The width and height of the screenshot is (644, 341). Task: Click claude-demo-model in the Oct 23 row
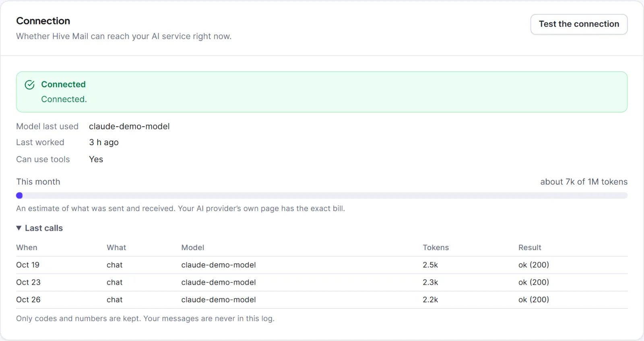[x=219, y=282]
